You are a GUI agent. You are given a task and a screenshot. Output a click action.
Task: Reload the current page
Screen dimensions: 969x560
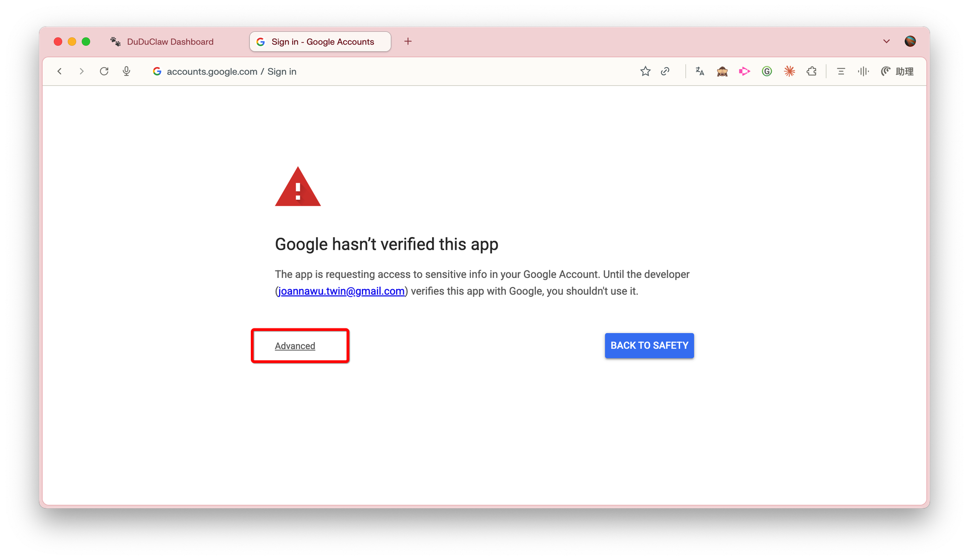pos(104,72)
